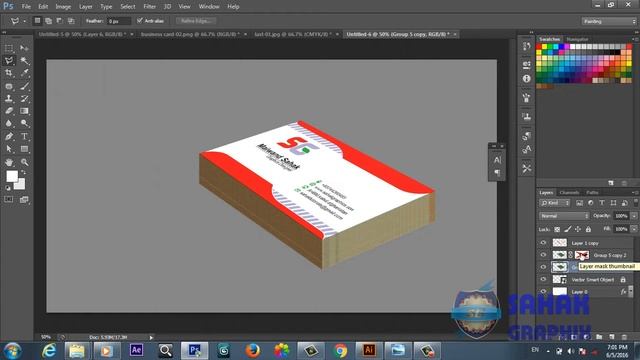640x360 pixels.
Task: Select the Polygonal Lasso tool in toolbox
Action: pyautogui.click(x=9, y=61)
